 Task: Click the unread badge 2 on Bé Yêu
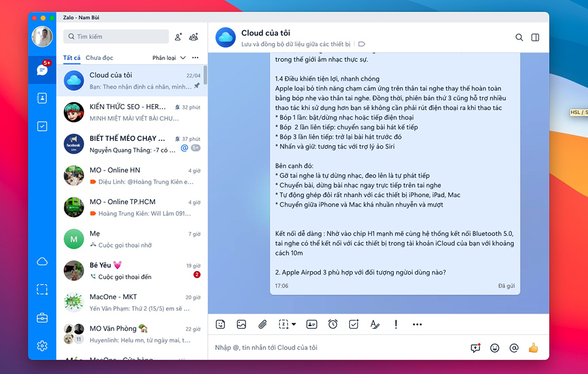(197, 275)
